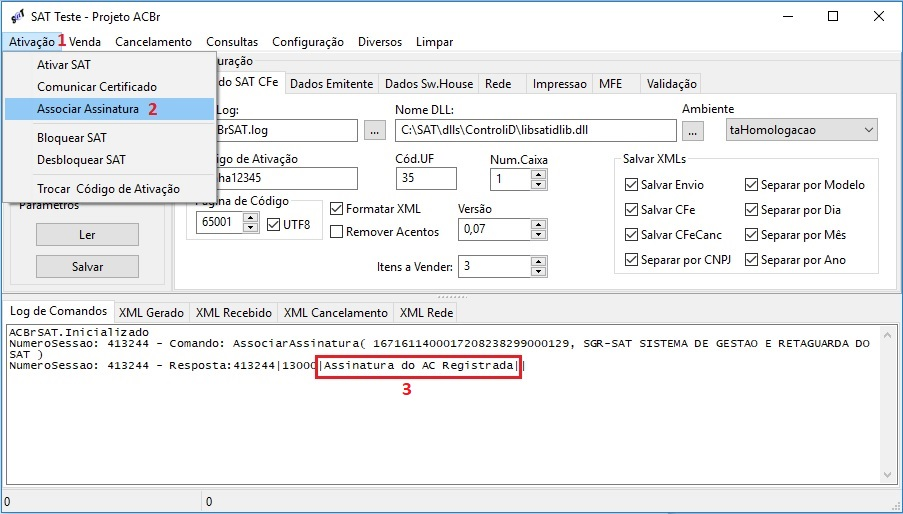Open the Impressao tab
Screen dimensions: 903x514
tap(559, 84)
